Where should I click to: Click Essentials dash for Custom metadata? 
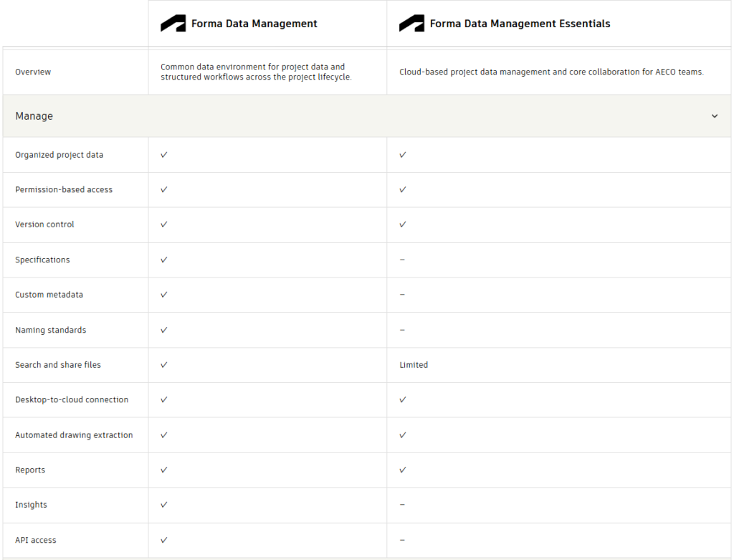pyautogui.click(x=402, y=295)
